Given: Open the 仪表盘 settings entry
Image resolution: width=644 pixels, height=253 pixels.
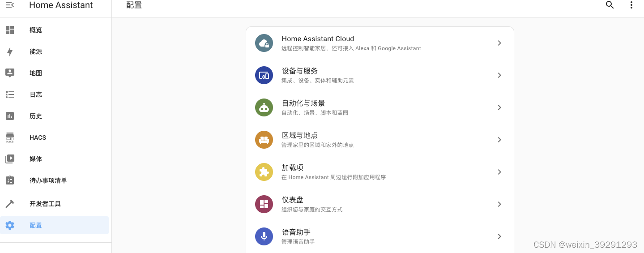Looking at the screenshot, I should click(380, 204).
